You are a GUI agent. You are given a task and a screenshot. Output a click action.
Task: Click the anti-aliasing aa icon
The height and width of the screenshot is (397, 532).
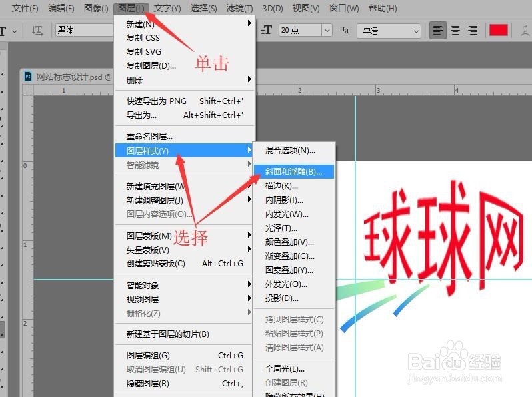pyautogui.click(x=345, y=30)
